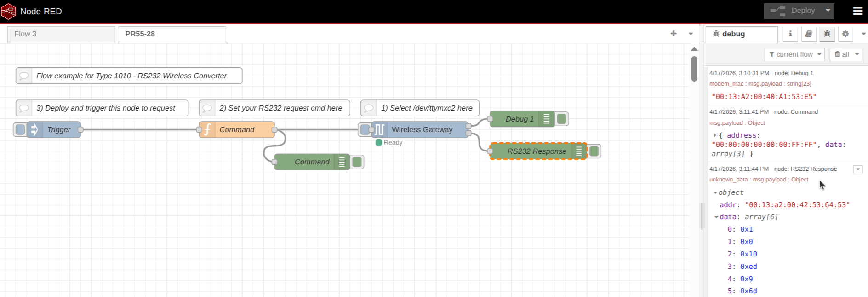Click the Trigger inject node button

tap(20, 130)
